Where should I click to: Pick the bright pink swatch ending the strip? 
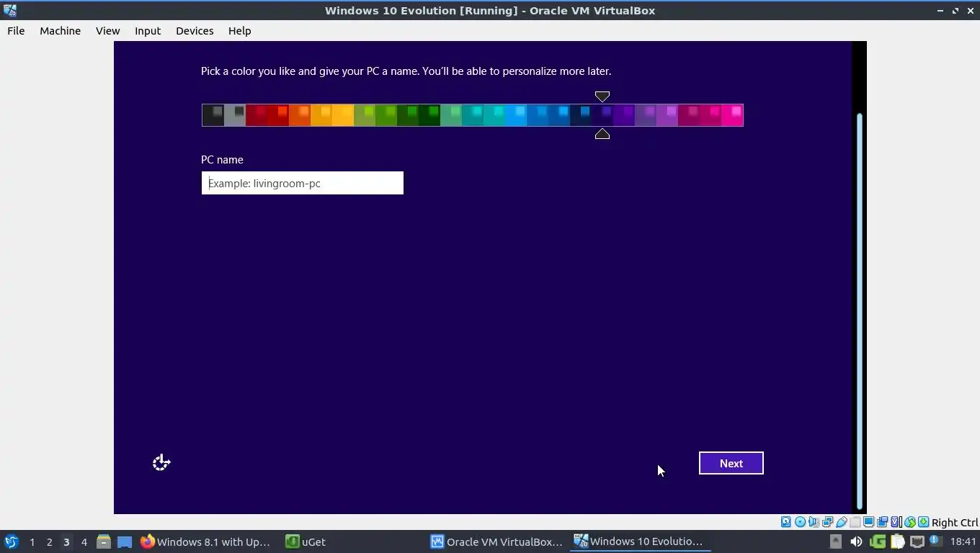tap(732, 115)
